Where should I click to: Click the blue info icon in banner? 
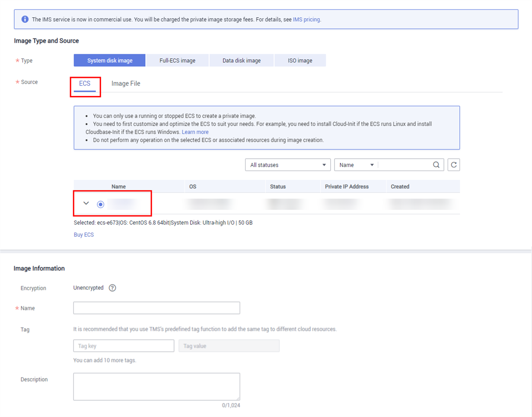pyautogui.click(x=25, y=19)
